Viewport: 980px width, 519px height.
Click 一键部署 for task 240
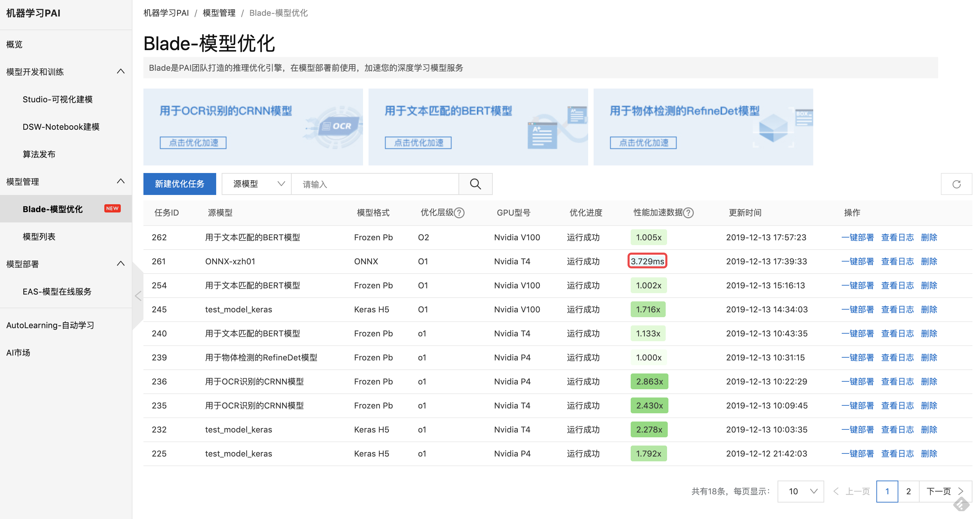(857, 333)
